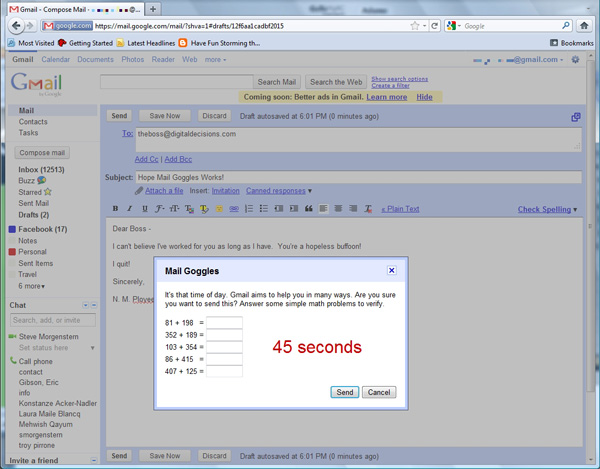Screen dimensions: 600x469
Task: Expand the 'more' Google services menu
Action: (x=215, y=60)
